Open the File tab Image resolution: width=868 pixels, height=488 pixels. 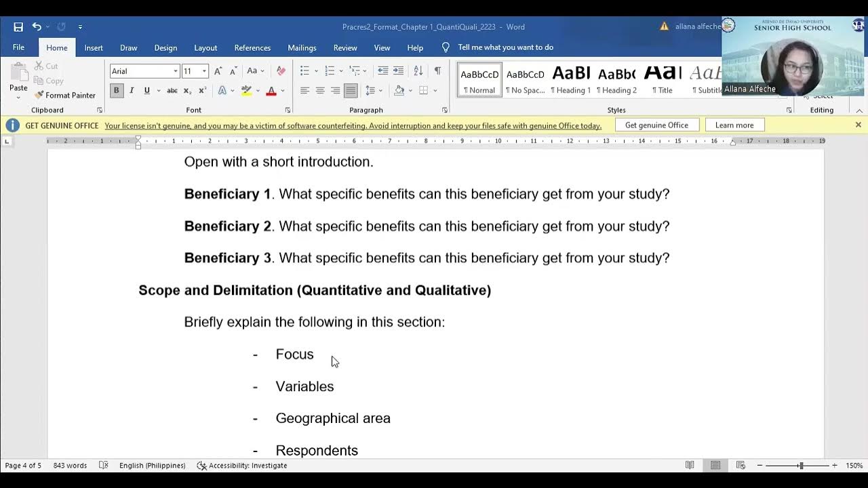click(18, 47)
